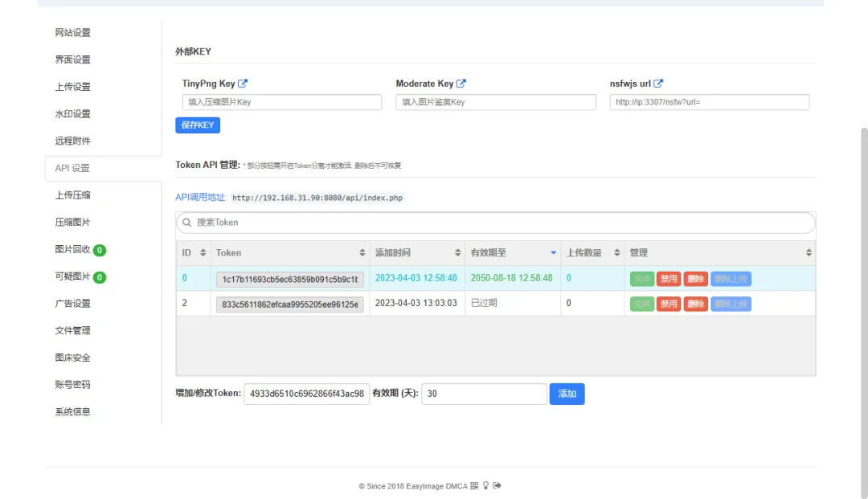Image resolution: width=868 pixels, height=499 pixels.
Task: Sort by 上传数量 column
Action: [616, 253]
